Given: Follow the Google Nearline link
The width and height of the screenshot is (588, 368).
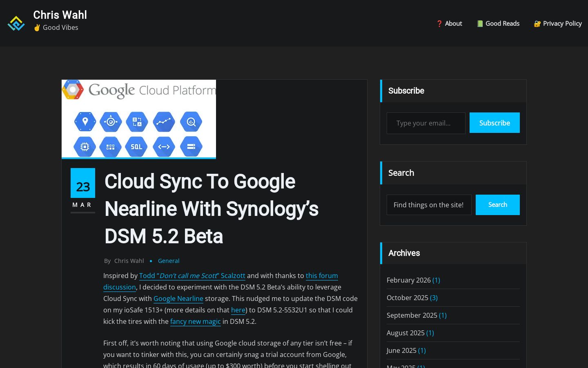Looking at the screenshot, I should click(178, 298).
